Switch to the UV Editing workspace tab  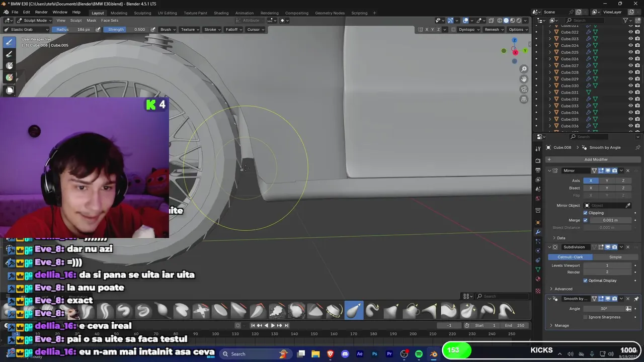(167, 13)
